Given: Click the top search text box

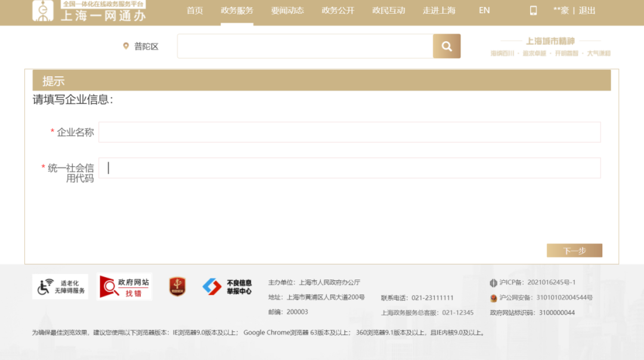Looking at the screenshot, I should click(305, 46).
